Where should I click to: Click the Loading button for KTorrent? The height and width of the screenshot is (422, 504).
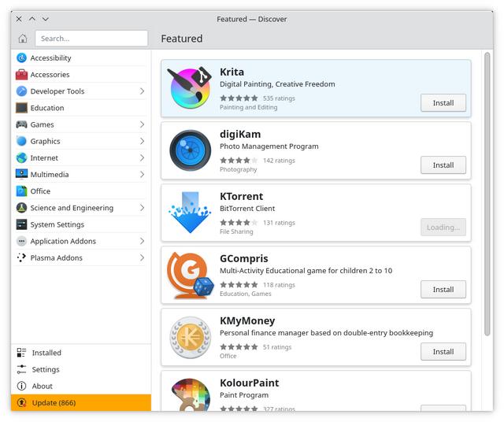(x=443, y=228)
